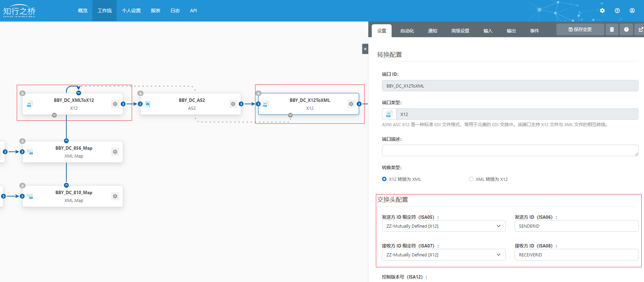Click the gear icon on BBY_DC_XMLToX12 node
Image resolution: width=644 pixels, height=282 pixels.
click(115, 104)
